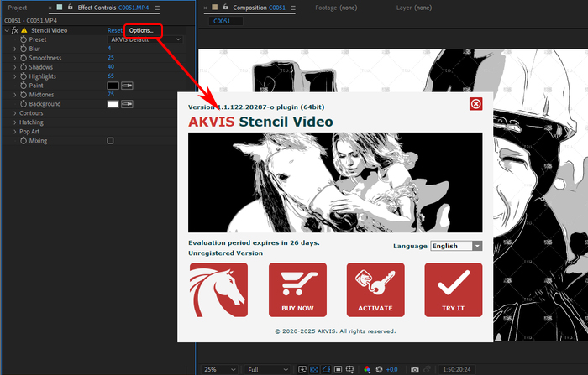Click the Reset Exposure icon
588x375 pixels.
point(379,369)
